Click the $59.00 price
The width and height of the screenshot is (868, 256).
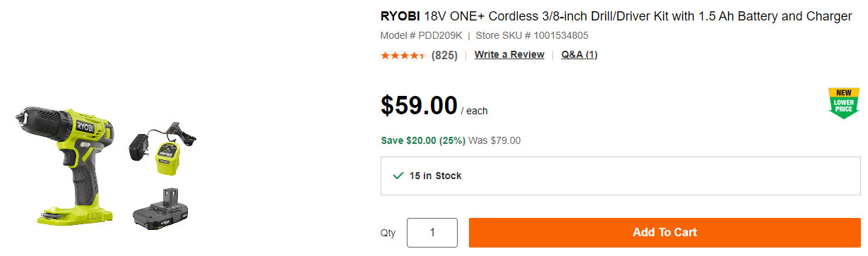(x=419, y=106)
